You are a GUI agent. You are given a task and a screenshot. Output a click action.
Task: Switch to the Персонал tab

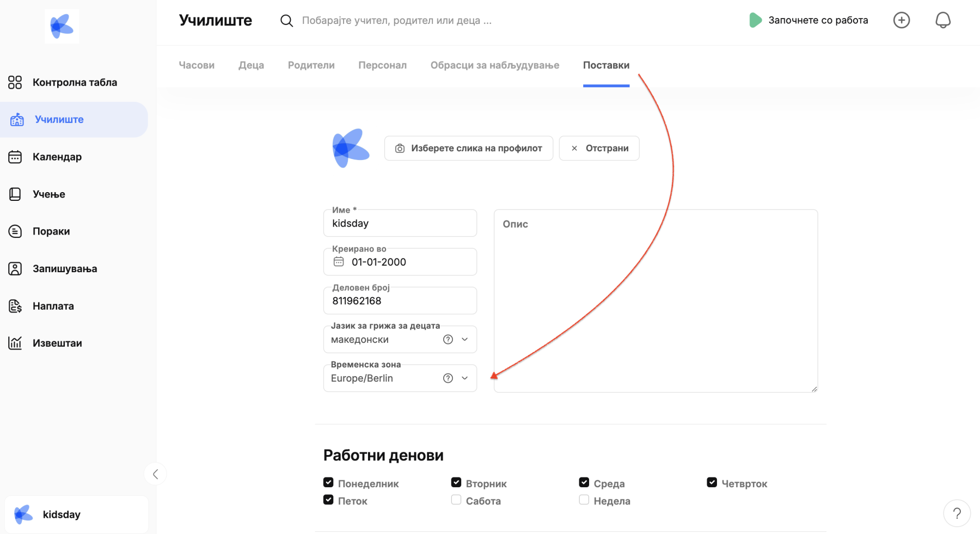coord(382,65)
